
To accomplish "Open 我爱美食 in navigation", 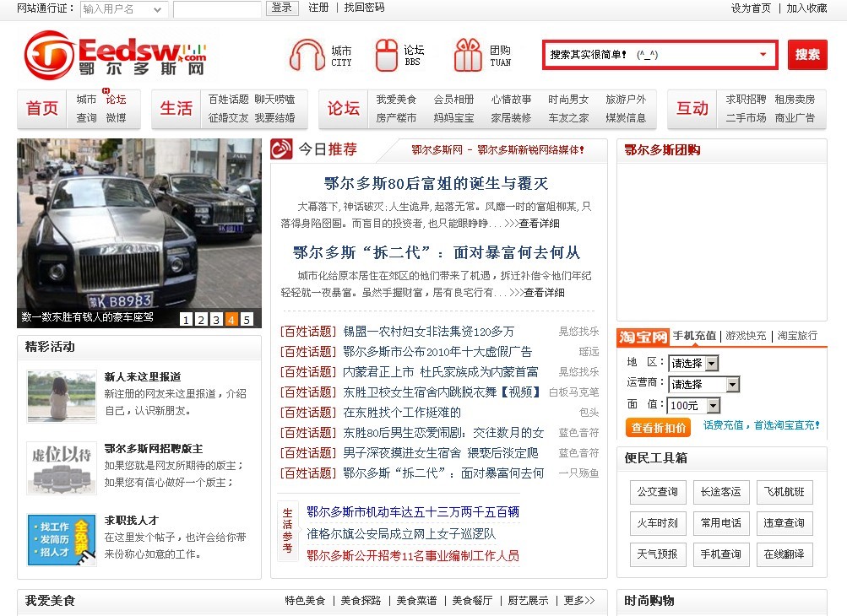I will pyautogui.click(x=397, y=100).
